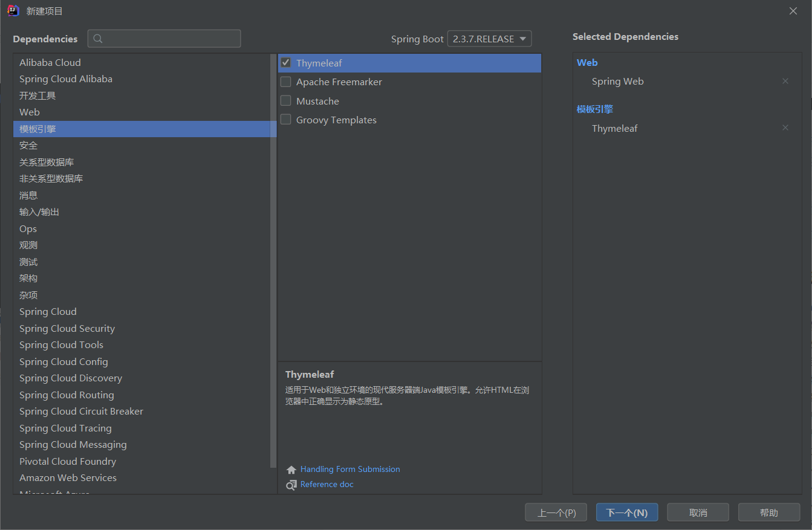812x530 pixels.
Task: Open Spring Cloud Tracing category
Action: click(x=141, y=428)
